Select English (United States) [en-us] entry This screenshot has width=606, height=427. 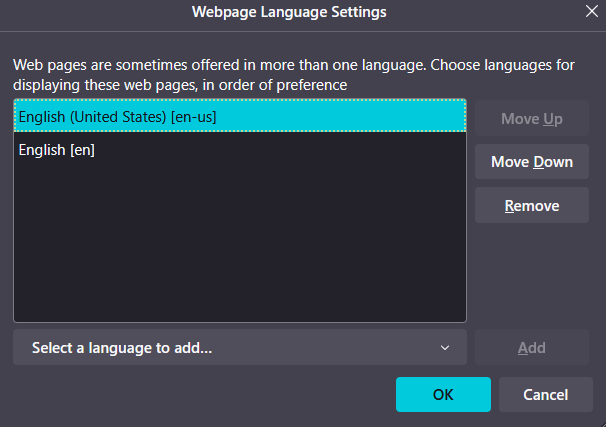117,117
